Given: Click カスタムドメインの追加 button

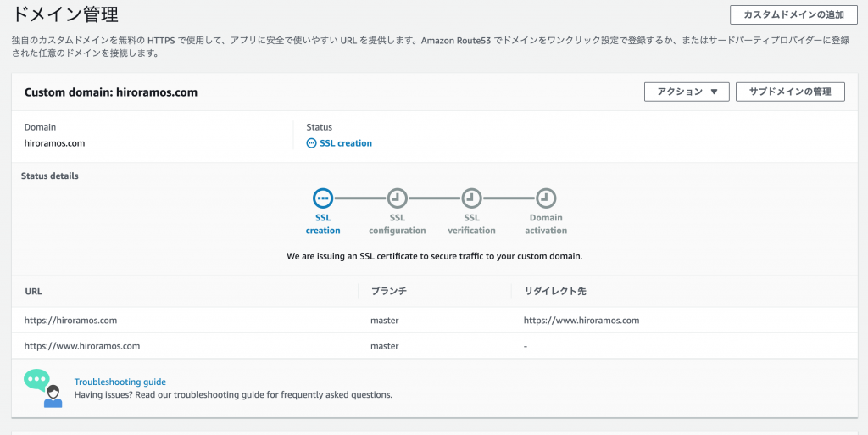Looking at the screenshot, I should click(x=793, y=15).
